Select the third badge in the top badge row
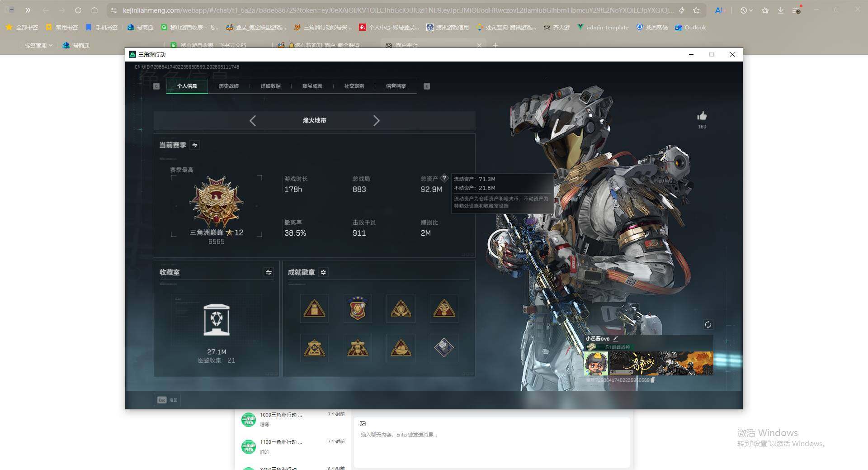Viewport: 868px width, 470px height. tap(401, 309)
